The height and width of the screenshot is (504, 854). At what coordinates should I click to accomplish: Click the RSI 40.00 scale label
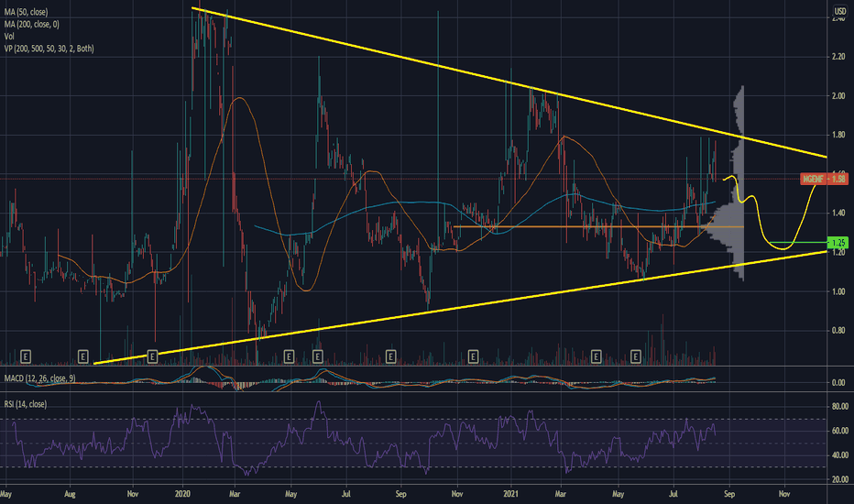[840, 455]
